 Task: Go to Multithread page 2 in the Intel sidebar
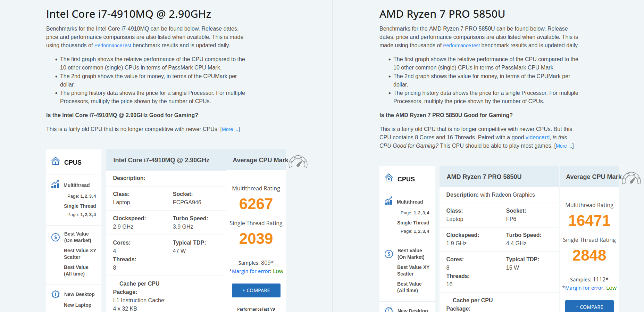(x=86, y=196)
